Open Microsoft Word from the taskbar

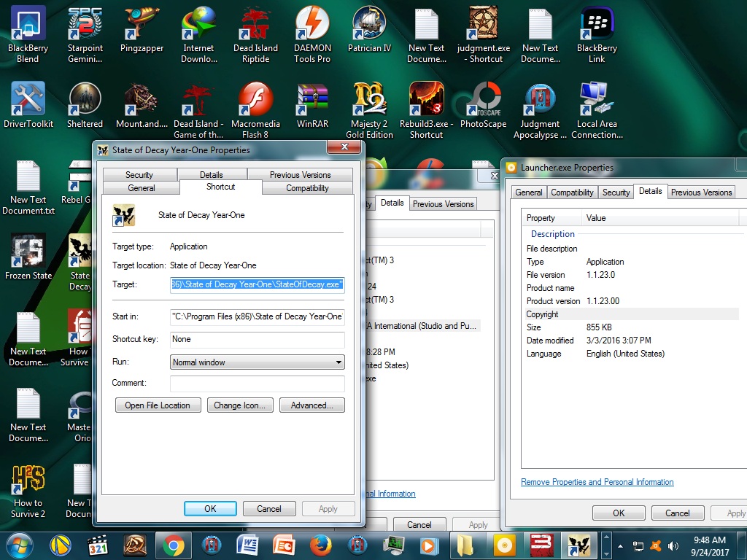(x=247, y=545)
